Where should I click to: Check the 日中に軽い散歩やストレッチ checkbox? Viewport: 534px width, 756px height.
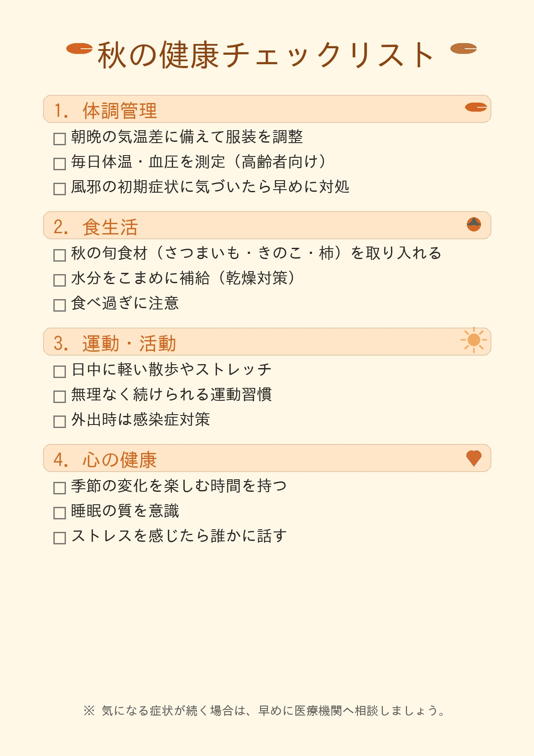[59, 372]
